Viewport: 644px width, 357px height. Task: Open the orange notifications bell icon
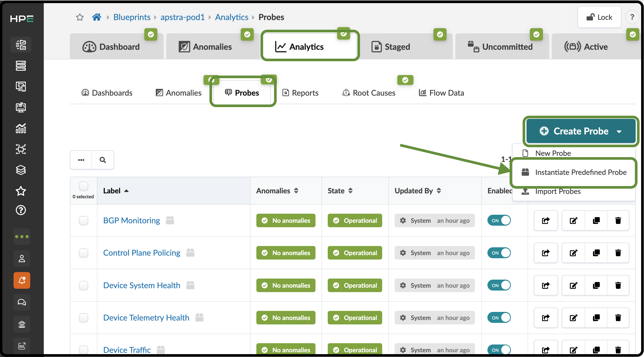point(22,280)
